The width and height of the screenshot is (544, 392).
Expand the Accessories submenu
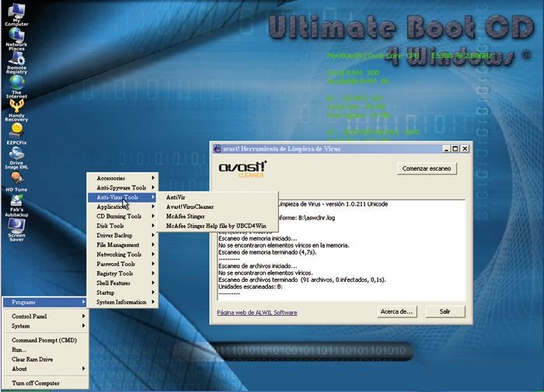pos(123,178)
